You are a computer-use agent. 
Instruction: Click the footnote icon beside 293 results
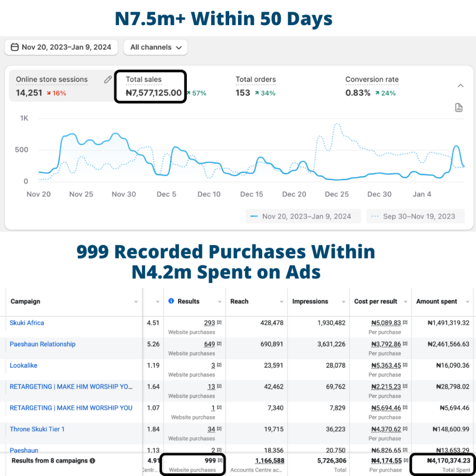(219, 323)
